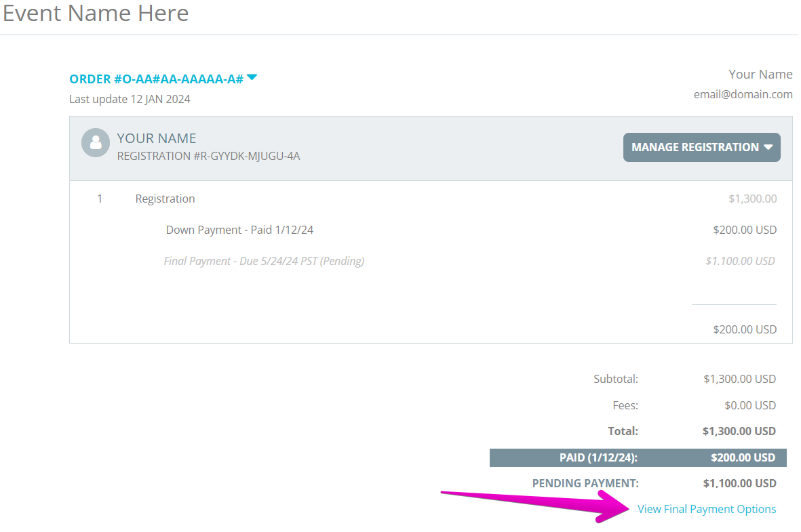
Task: Click the YOUR NAME registrant heading
Action: [156, 138]
